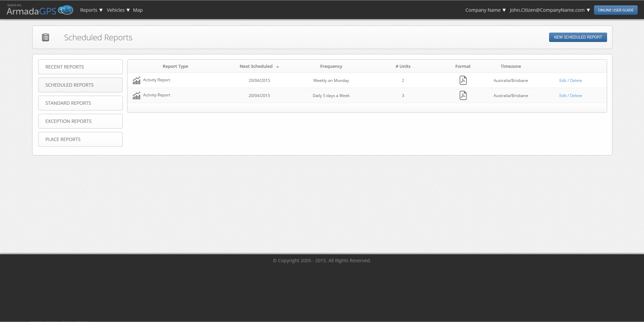Open the Online User Guide
The height and width of the screenshot is (322, 644).
(x=615, y=10)
